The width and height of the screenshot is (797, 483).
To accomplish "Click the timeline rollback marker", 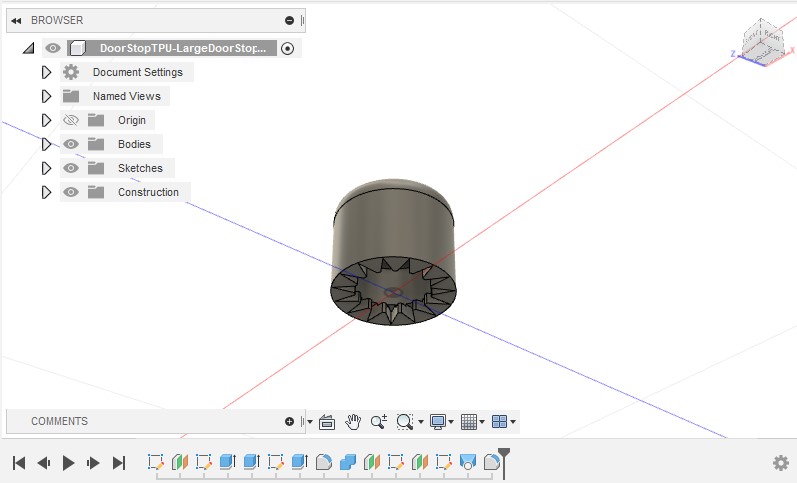I will [x=504, y=463].
